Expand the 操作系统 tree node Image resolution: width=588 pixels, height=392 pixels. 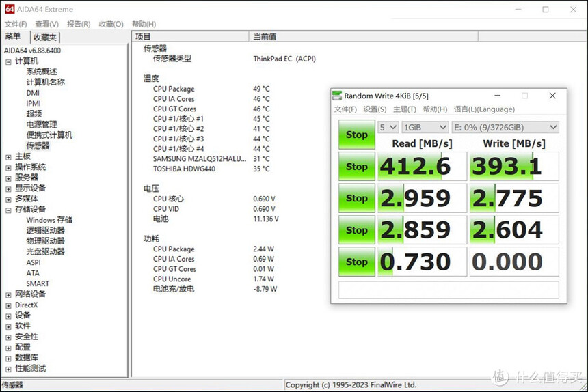pos(8,168)
